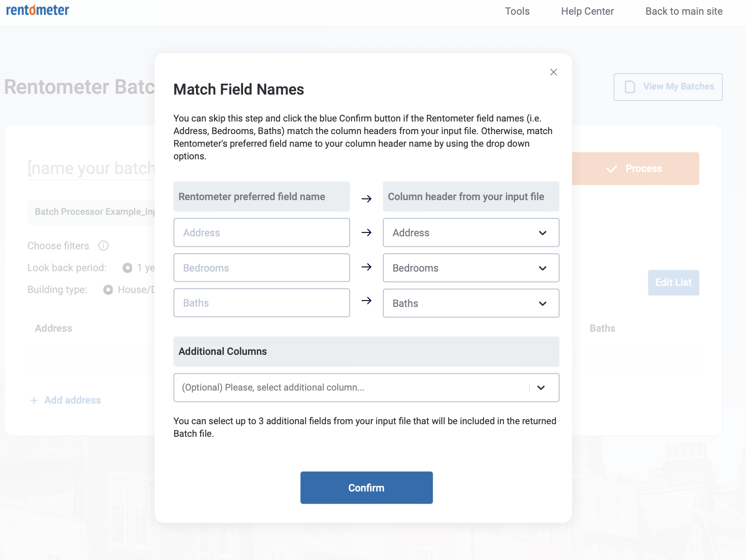Click the plus icon next to Add address
This screenshot has height=560, width=746.
(x=34, y=400)
